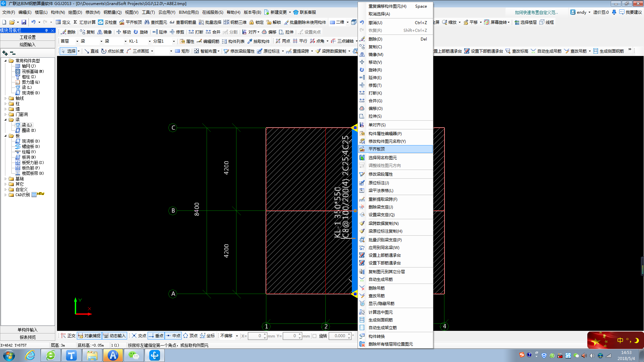The width and height of the screenshot is (644, 362).
Task: Choose 原位标注(J) in context menu
Action: pyautogui.click(x=395, y=183)
